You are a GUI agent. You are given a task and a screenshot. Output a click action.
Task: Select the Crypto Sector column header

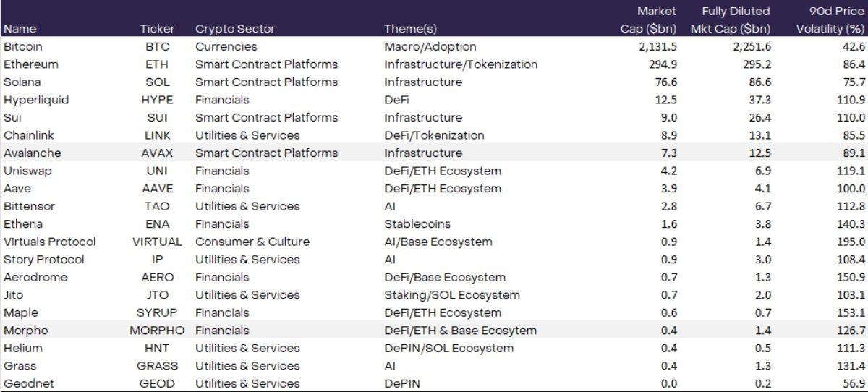pyautogui.click(x=237, y=29)
